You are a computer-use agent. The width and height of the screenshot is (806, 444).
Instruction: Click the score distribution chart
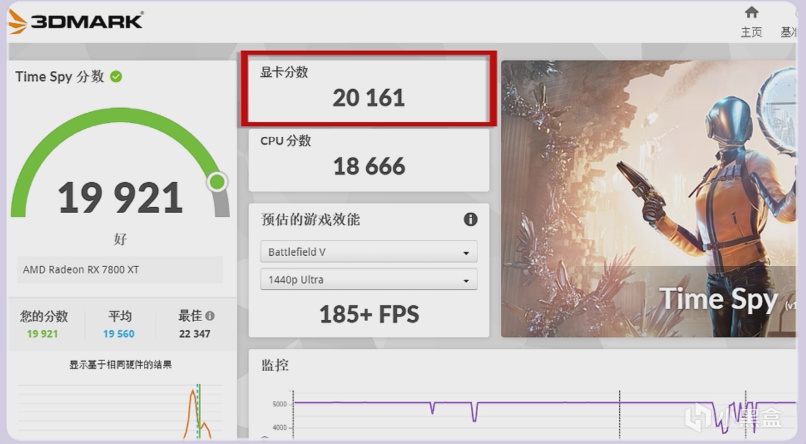120,410
